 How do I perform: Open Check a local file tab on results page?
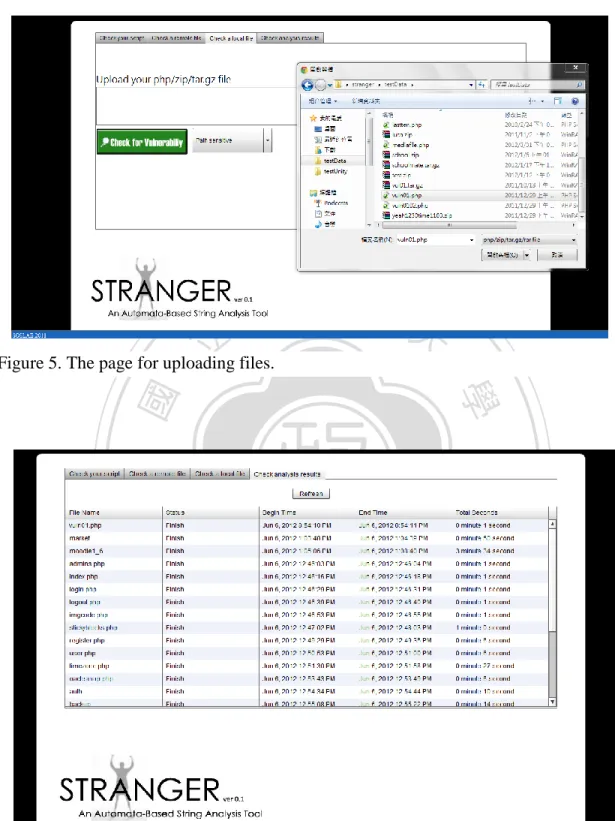tap(220, 473)
